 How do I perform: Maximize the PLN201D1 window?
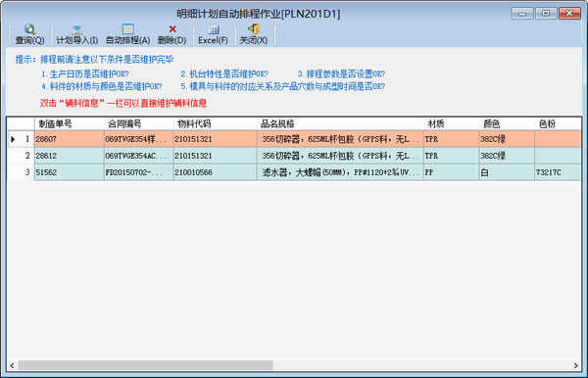tap(546, 14)
